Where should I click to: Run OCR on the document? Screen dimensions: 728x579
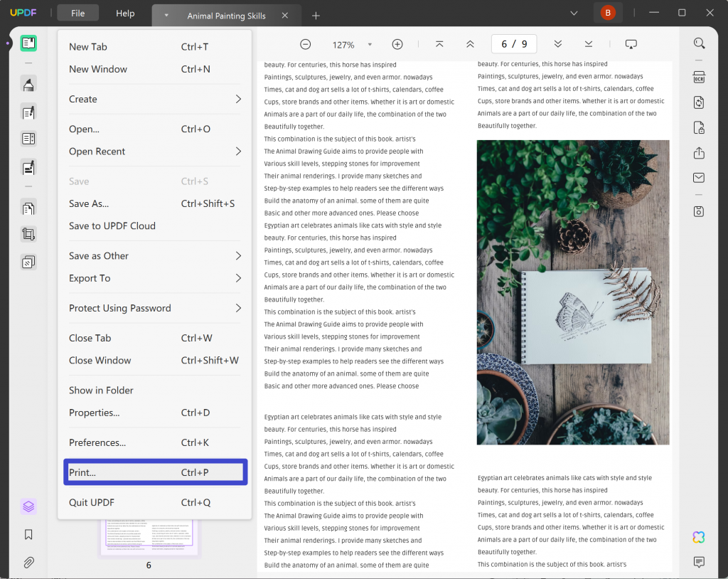pos(699,76)
